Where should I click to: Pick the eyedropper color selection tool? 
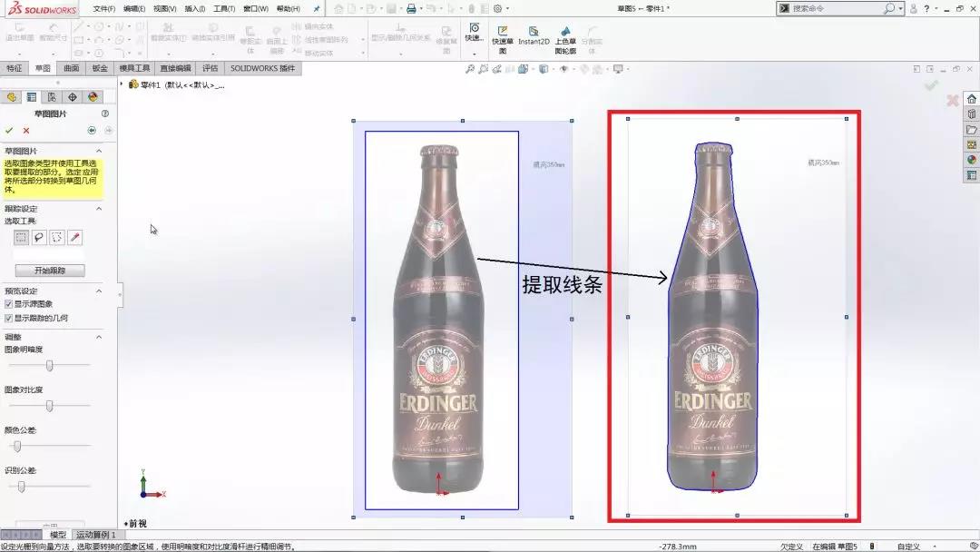75,237
